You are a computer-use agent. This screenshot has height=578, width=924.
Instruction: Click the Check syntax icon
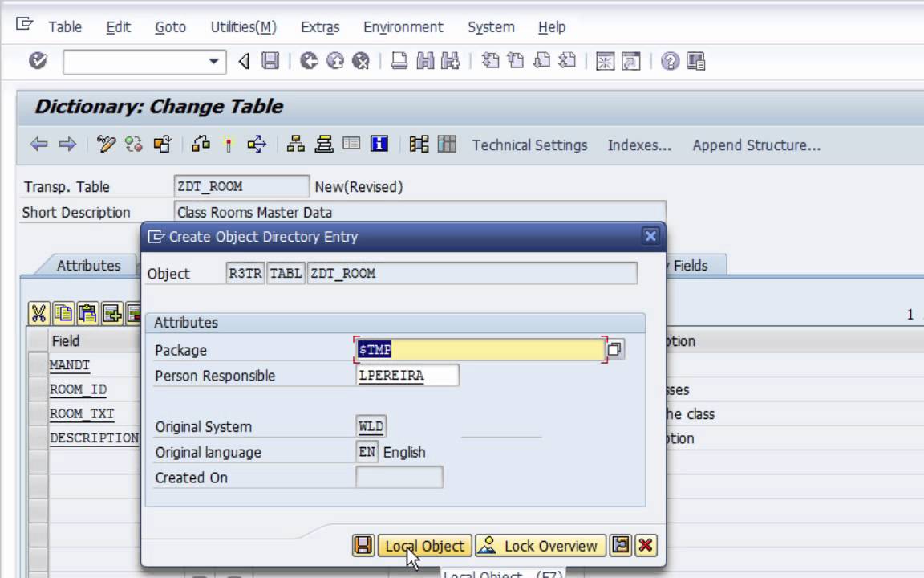201,144
